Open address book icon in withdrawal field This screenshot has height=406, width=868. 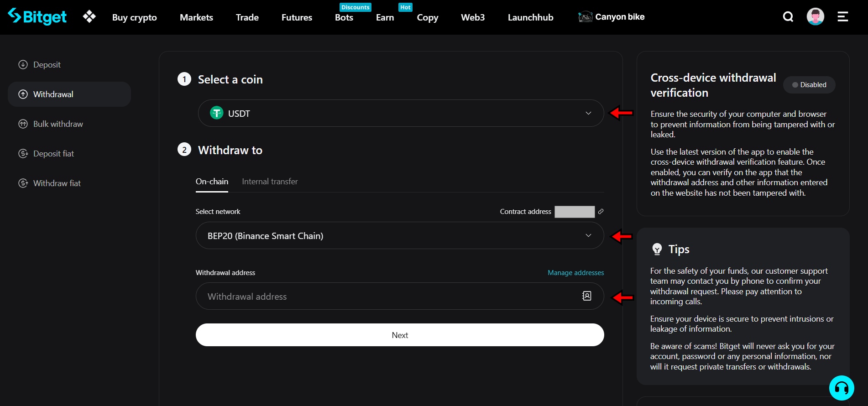click(x=587, y=296)
